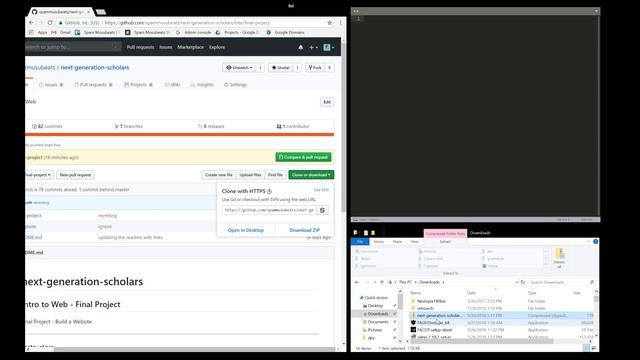
Task: Click the clone URL text field
Action: [x=269, y=210]
